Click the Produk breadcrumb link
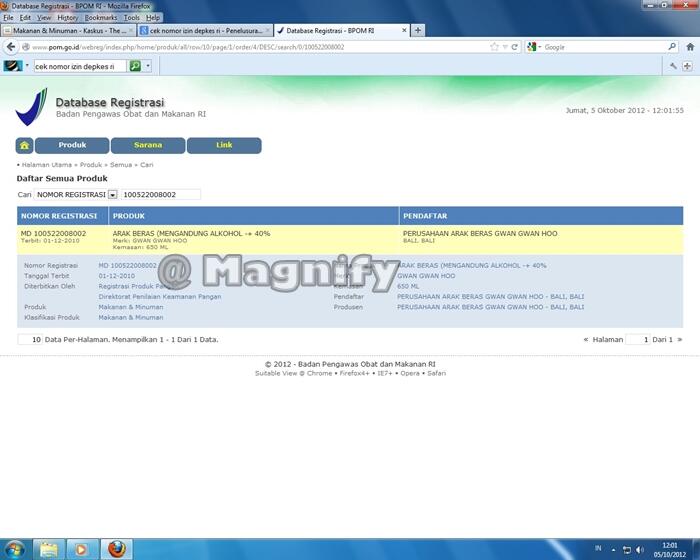Image resolution: width=700 pixels, height=560 pixels. click(x=91, y=165)
